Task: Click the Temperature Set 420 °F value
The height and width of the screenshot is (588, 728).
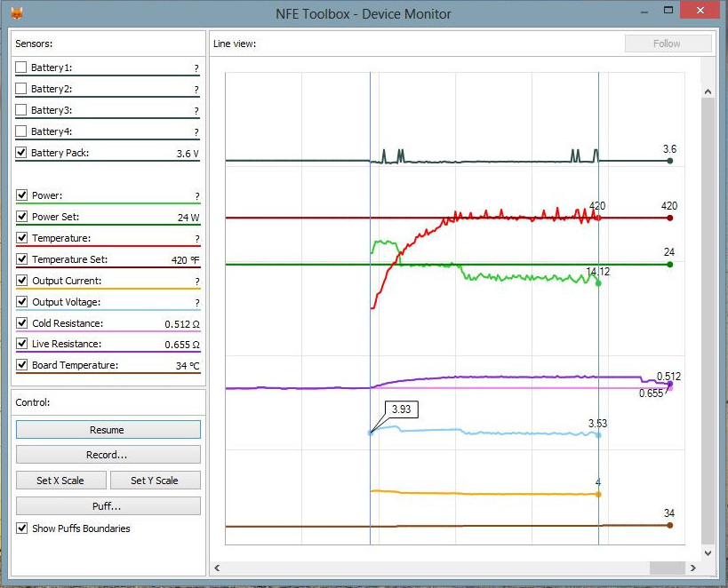Action: (x=185, y=260)
